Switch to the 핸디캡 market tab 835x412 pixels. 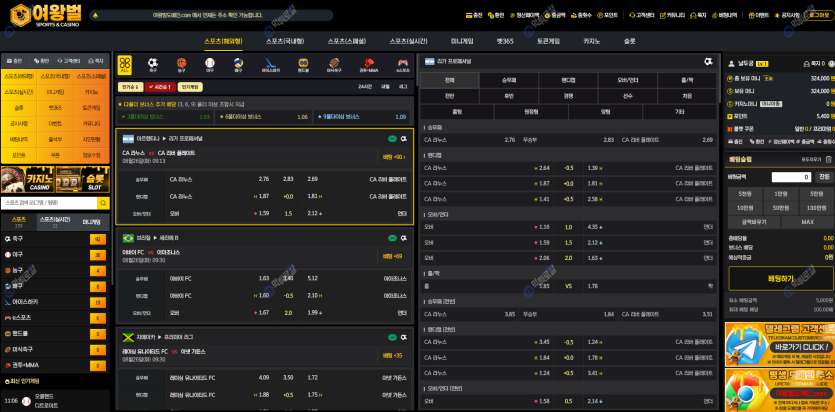pos(568,79)
